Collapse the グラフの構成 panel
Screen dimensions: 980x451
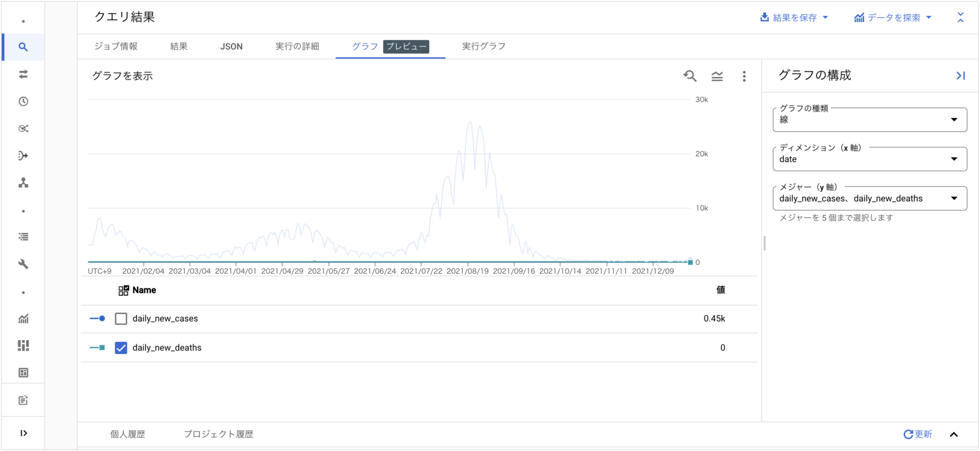tap(960, 75)
